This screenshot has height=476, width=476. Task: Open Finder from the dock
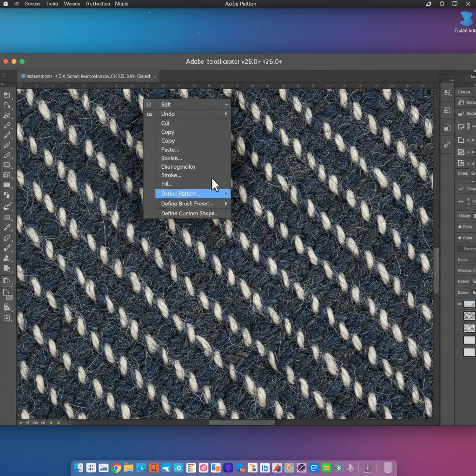point(79,468)
